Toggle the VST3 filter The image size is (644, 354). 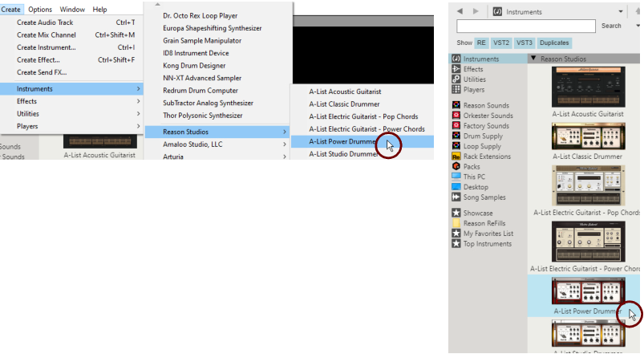pyautogui.click(x=524, y=43)
